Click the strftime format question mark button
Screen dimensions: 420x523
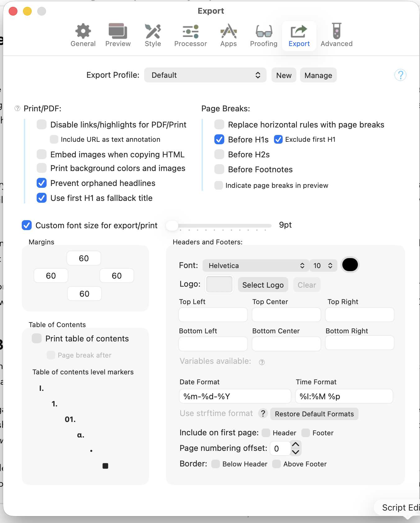pos(263,413)
